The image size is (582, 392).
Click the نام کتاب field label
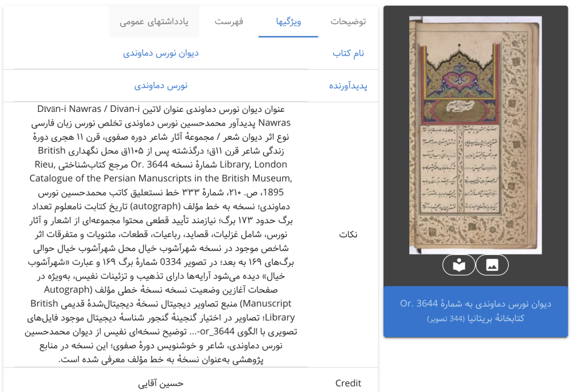(x=348, y=53)
